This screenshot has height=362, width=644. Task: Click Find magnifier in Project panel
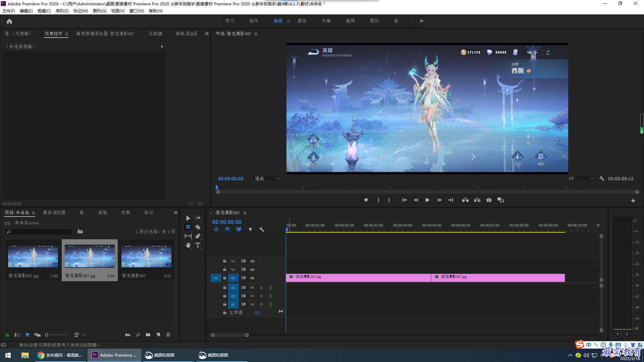(x=138, y=335)
